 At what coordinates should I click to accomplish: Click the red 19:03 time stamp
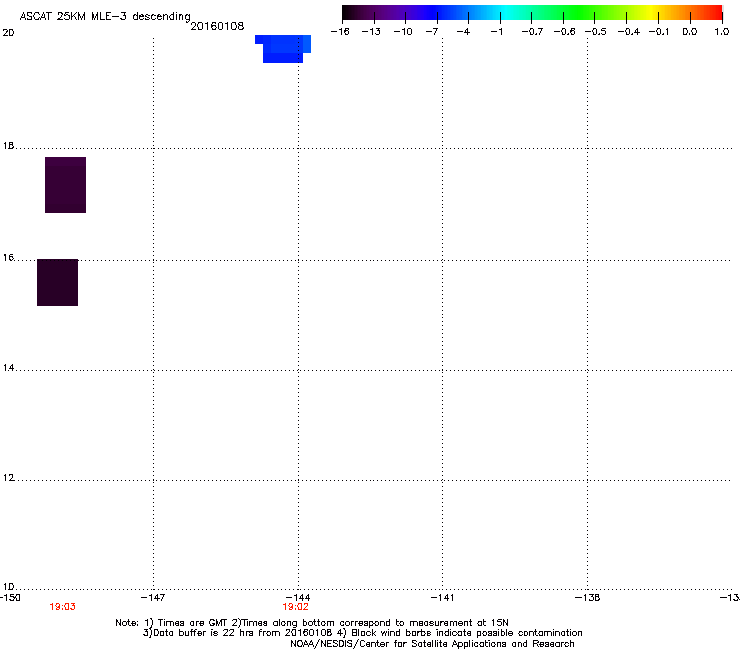pyautogui.click(x=62, y=607)
